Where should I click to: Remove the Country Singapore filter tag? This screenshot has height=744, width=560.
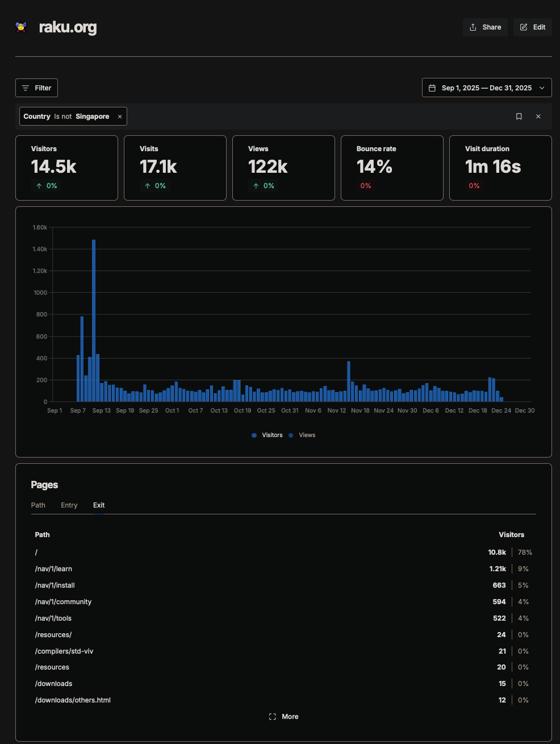(120, 117)
